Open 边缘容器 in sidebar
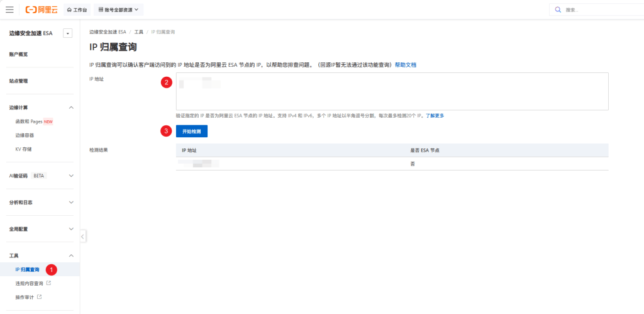The width and height of the screenshot is (644, 314). 25,135
